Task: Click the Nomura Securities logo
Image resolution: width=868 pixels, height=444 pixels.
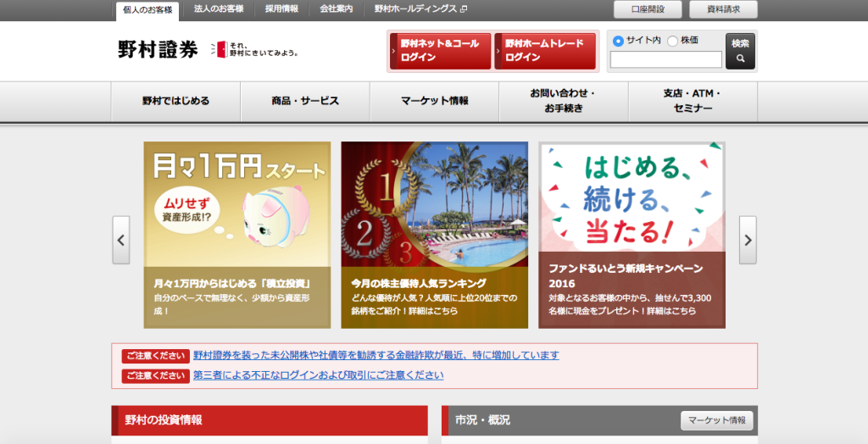Action: tap(158, 50)
